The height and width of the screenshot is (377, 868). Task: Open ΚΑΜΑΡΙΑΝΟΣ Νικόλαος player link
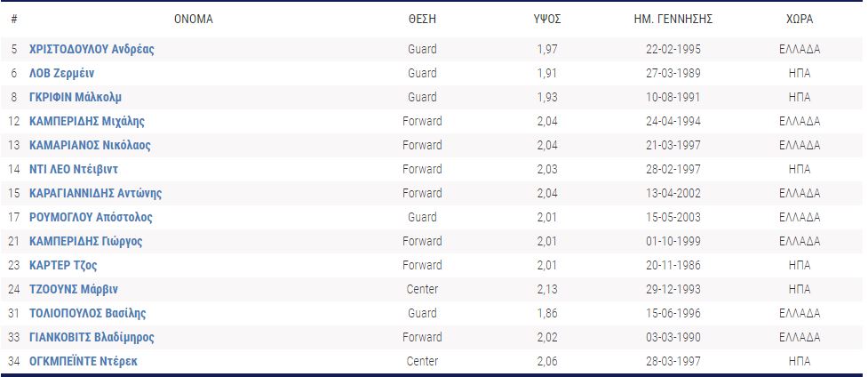coord(90,145)
